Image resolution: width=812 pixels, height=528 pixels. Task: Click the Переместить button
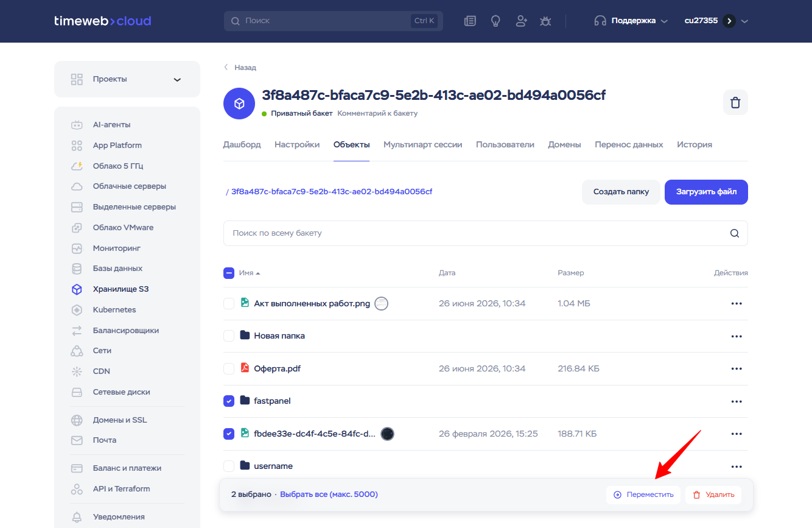coord(643,495)
